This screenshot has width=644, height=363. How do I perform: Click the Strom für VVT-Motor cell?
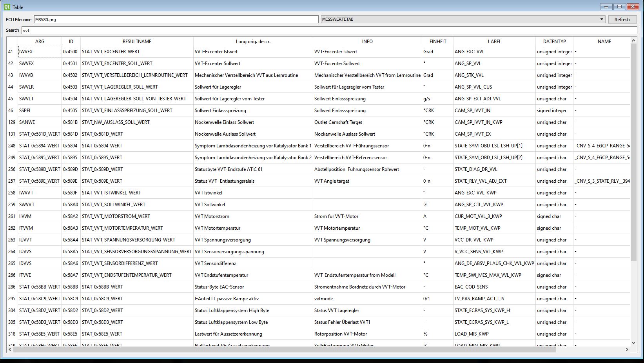(x=367, y=216)
